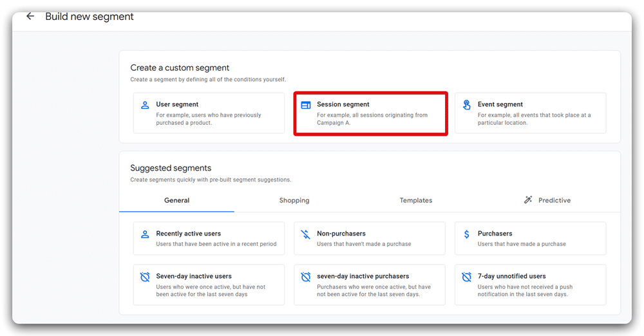Click the Build new segment title
This screenshot has height=336, width=644.
pyautogui.click(x=89, y=17)
